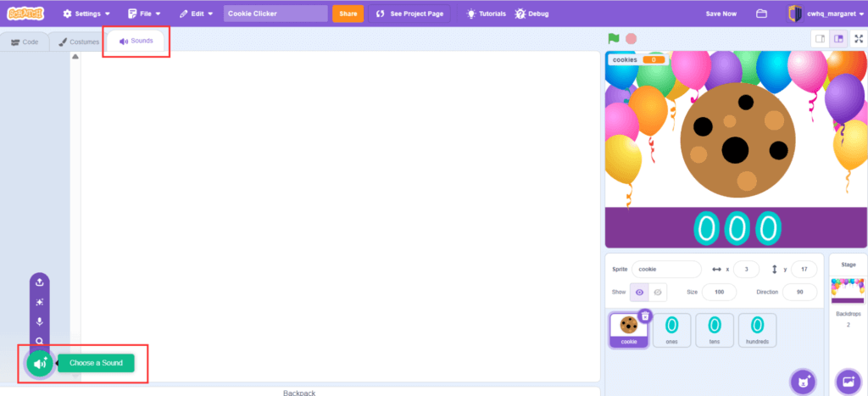Click the Choose a Sound speaker button
Viewport: 868px width, 396px height.
coord(39,364)
